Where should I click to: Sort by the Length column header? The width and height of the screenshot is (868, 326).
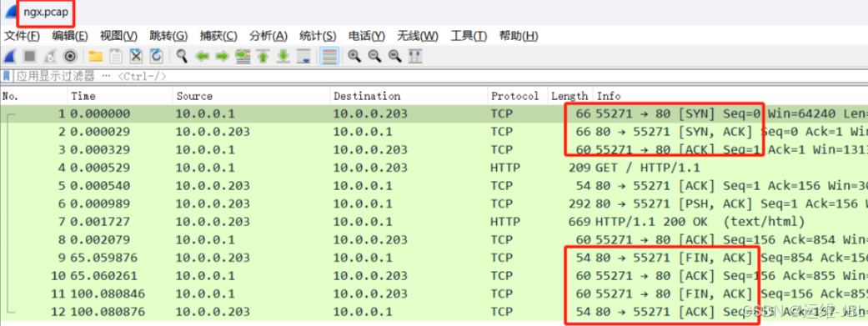tap(569, 96)
